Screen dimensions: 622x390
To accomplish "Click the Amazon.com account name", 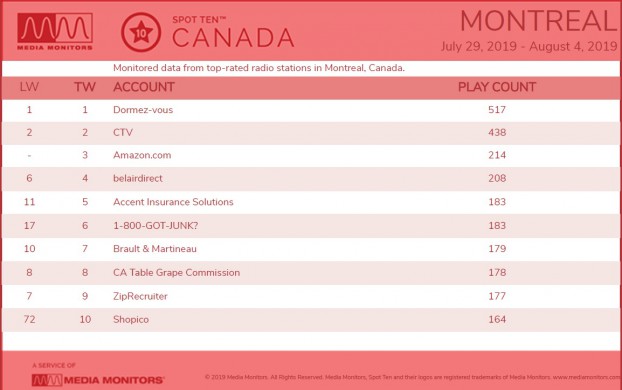I will [142, 155].
